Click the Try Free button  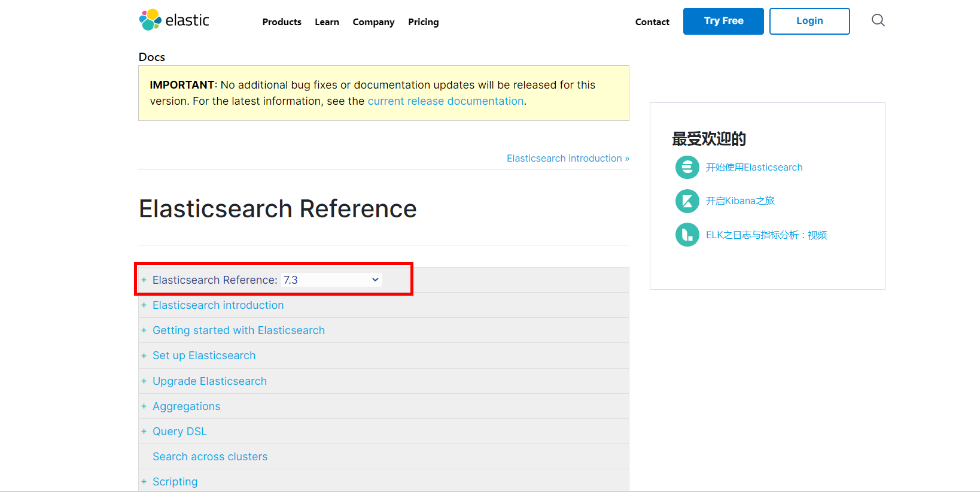coord(723,21)
